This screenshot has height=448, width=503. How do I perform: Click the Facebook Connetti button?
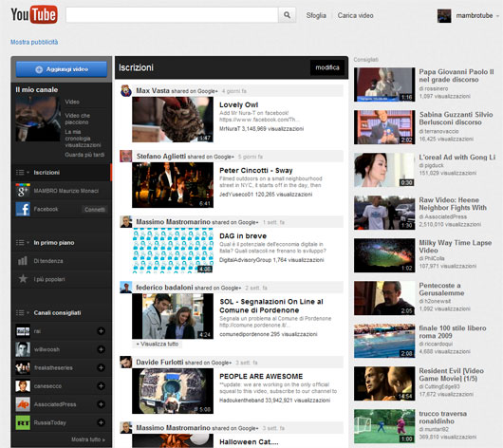95,209
